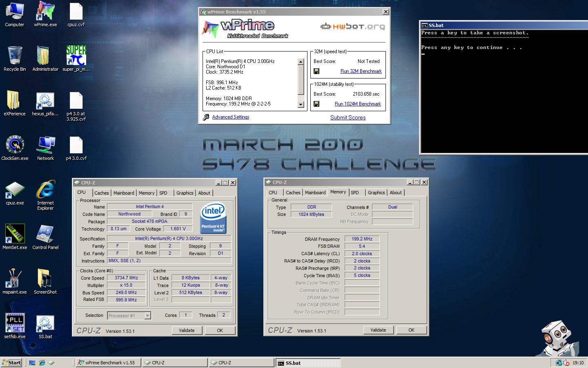Image resolution: width=588 pixels, height=368 pixels.
Task: Select the cpuz.cvf file icon
Action: 76,11
